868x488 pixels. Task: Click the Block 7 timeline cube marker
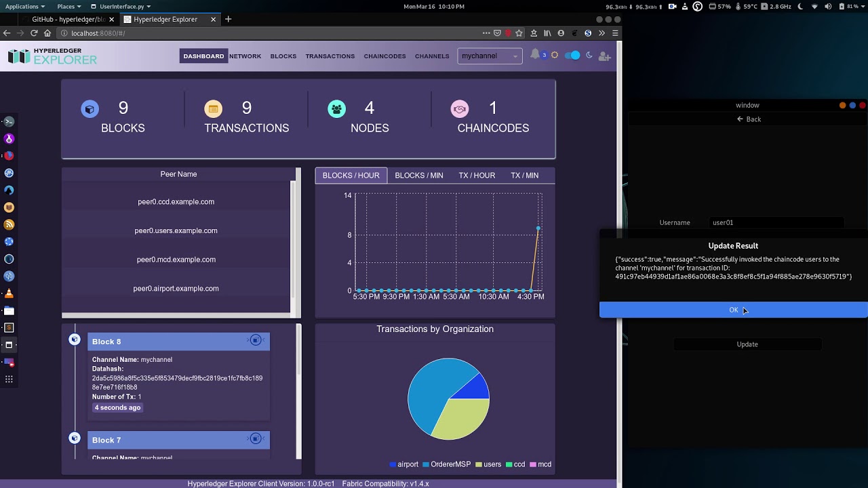75,438
